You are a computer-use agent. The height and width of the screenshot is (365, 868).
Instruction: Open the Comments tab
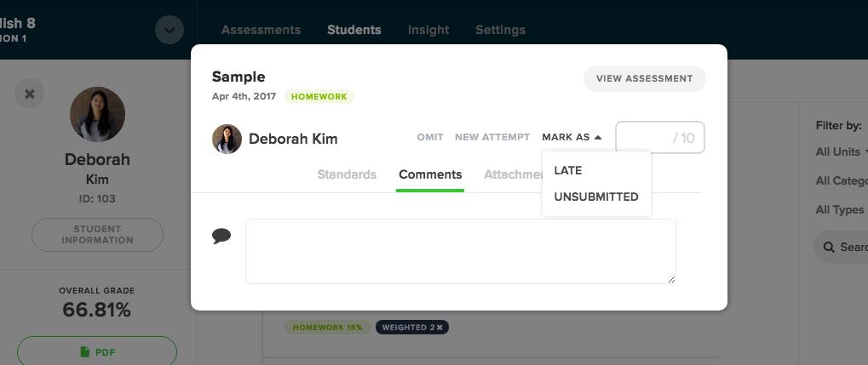(430, 174)
